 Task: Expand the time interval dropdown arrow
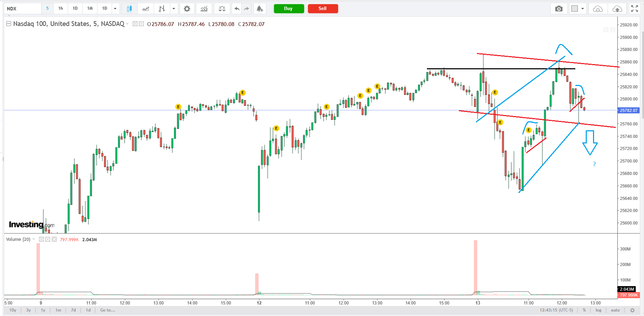(115, 9)
